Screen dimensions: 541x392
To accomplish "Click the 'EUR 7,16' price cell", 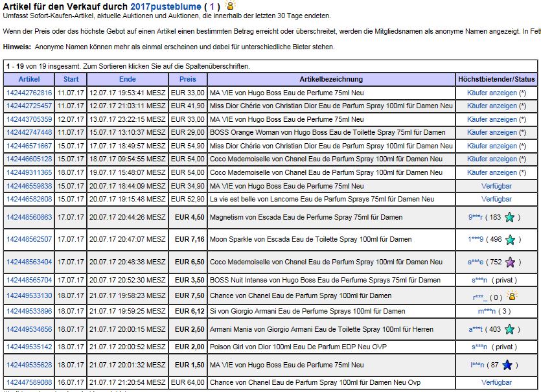I will [x=189, y=240].
